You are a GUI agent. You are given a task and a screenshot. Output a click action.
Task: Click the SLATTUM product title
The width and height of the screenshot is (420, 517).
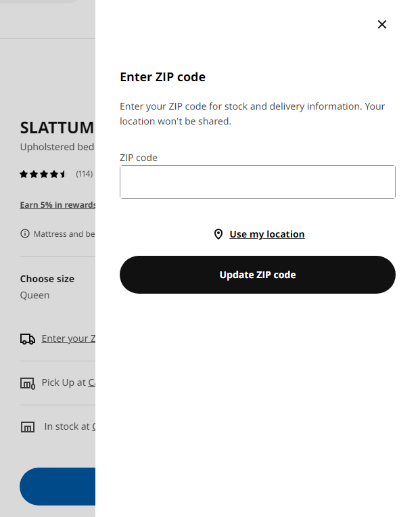click(x=57, y=127)
